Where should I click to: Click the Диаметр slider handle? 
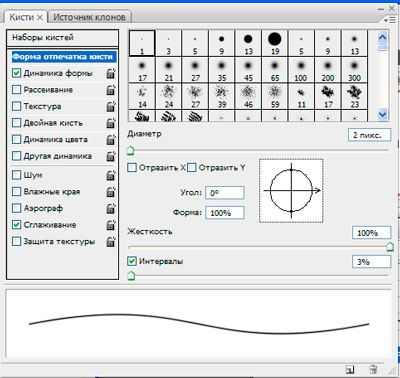130,151
